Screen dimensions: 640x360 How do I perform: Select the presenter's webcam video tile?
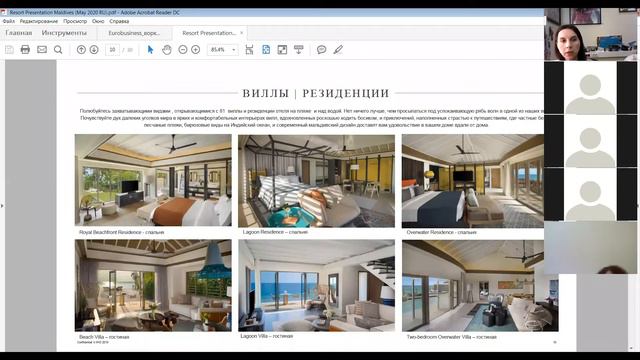(591, 34)
